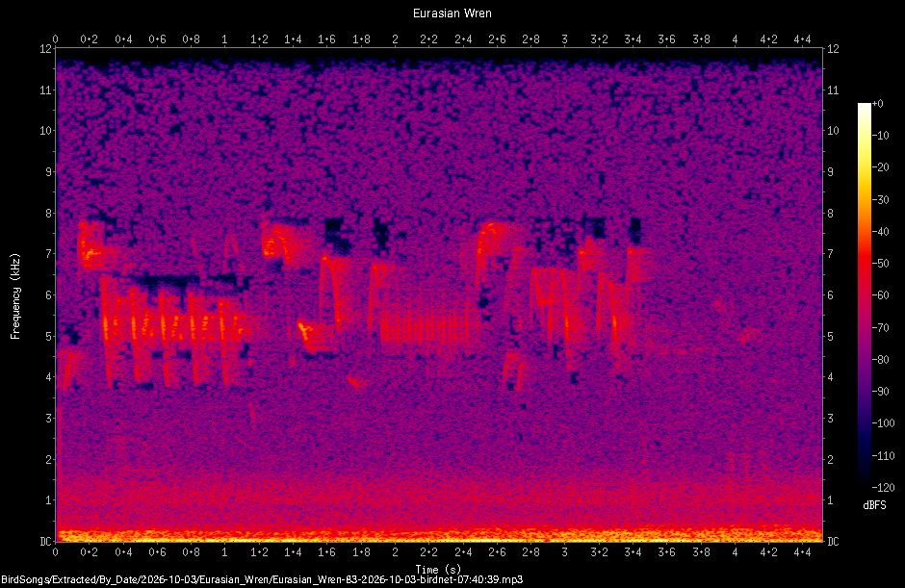Click "2" on the top time axis

coord(395,39)
